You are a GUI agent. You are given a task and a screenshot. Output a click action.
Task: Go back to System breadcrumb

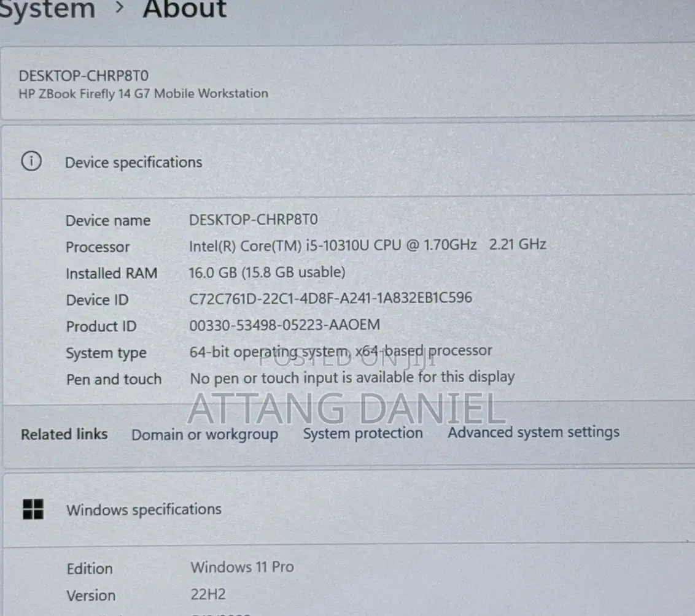[x=47, y=9]
